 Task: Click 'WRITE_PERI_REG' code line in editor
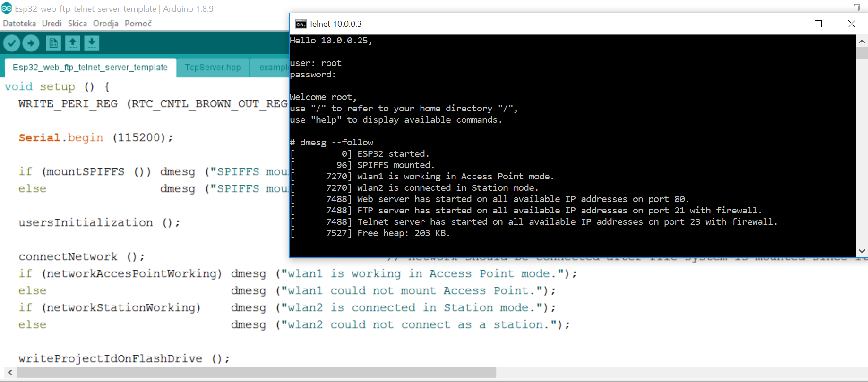[154, 104]
